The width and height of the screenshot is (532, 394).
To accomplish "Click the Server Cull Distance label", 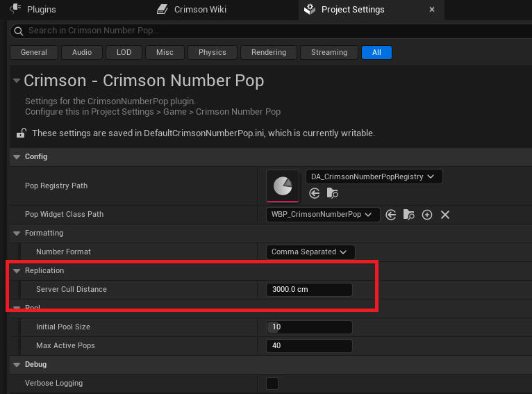I will (72, 290).
